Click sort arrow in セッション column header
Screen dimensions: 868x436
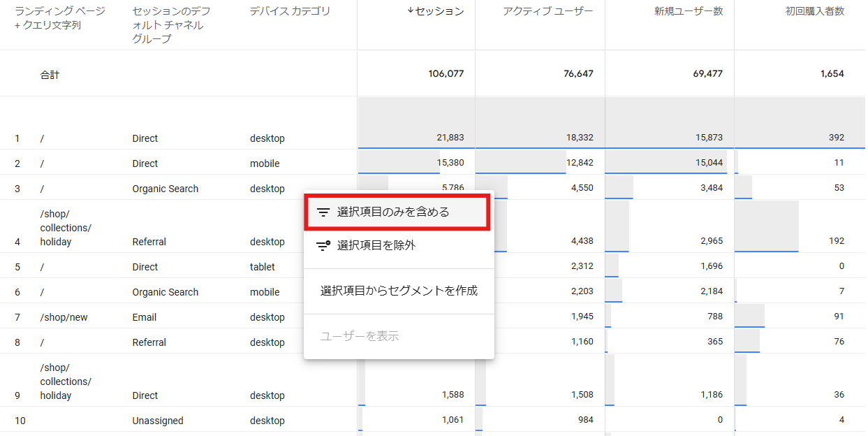click(x=410, y=11)
